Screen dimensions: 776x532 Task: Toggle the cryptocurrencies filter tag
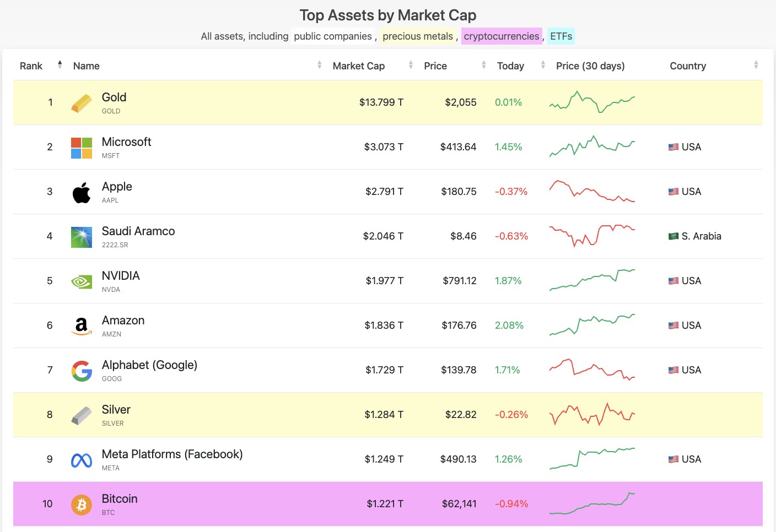(501, 36)
